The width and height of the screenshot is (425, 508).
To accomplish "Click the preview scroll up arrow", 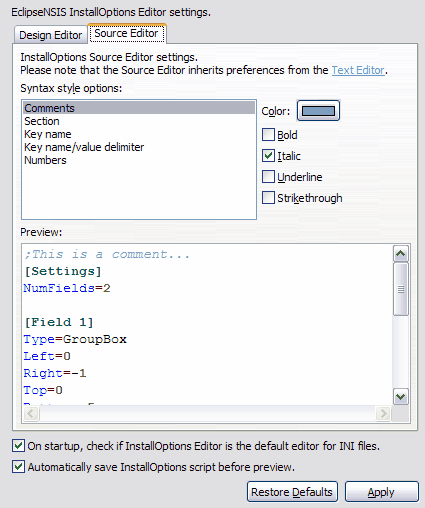I will (401, 254).
